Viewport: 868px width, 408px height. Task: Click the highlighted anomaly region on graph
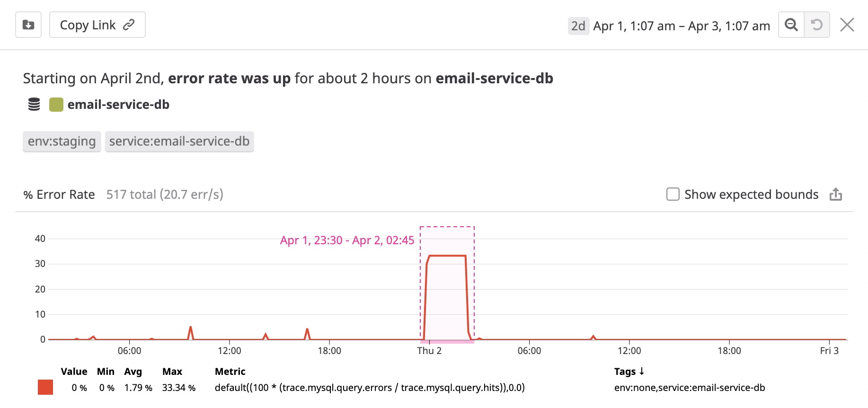click(447, 293)
